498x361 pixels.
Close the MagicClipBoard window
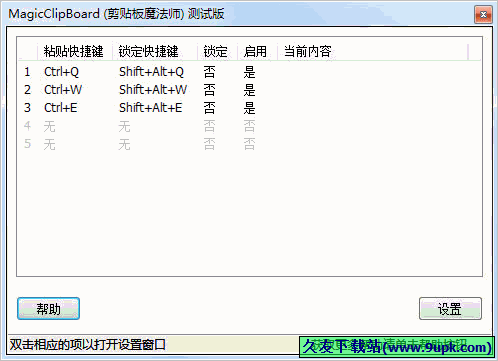coord(483,15)
